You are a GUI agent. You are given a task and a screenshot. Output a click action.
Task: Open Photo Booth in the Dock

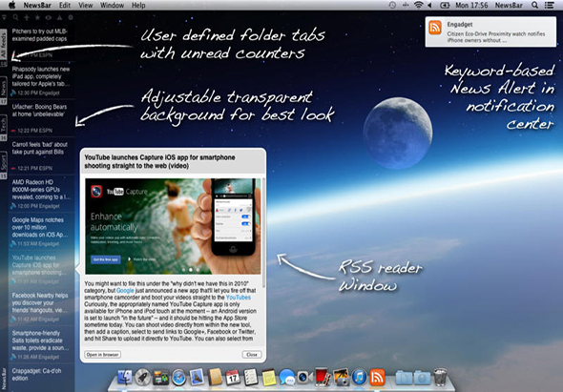(323, 377)
